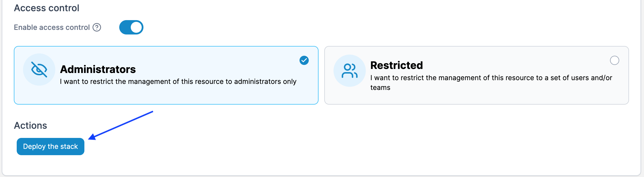Click the word teams in Restricted card
The width and height of the screenshot is (644, 177).
click(380, 88)
